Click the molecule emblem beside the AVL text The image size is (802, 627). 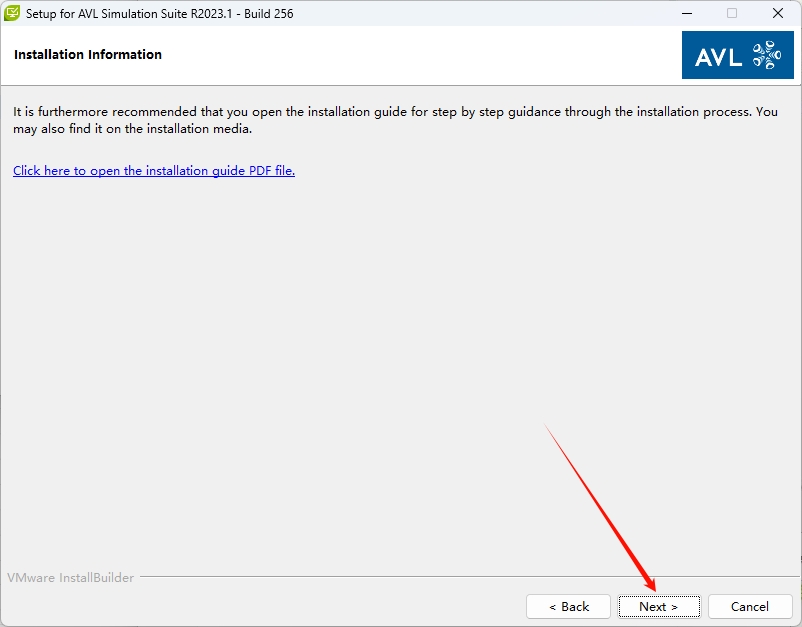[766, 55]
